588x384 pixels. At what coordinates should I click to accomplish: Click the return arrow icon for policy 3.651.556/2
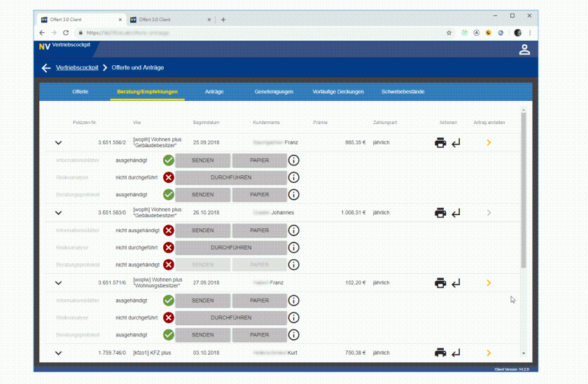click(x=456, y=143)
